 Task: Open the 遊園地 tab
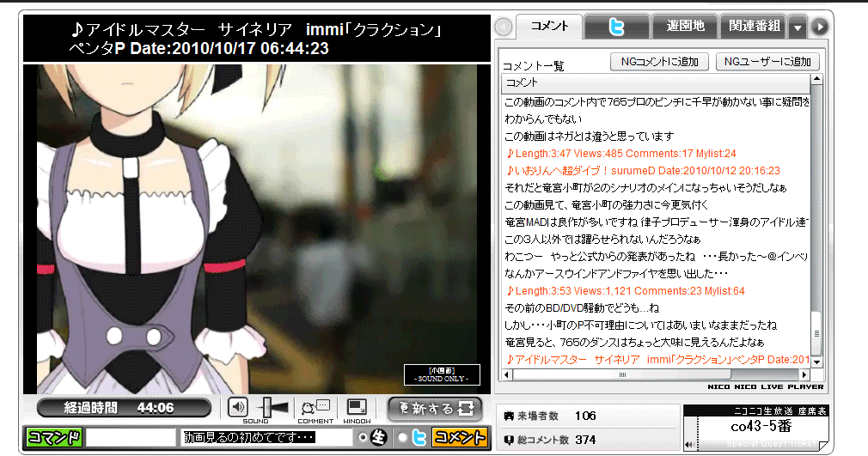pyautogui.click(x=685, y=26)
